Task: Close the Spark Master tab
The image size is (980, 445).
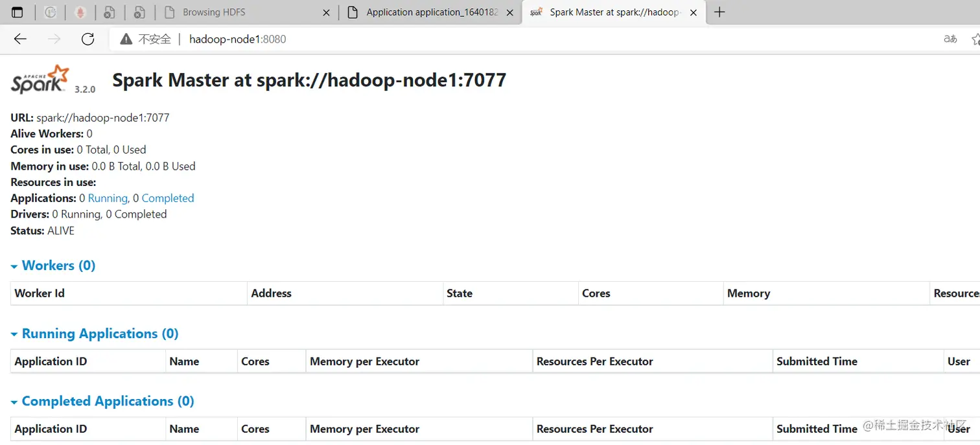Action: (694, 12)
